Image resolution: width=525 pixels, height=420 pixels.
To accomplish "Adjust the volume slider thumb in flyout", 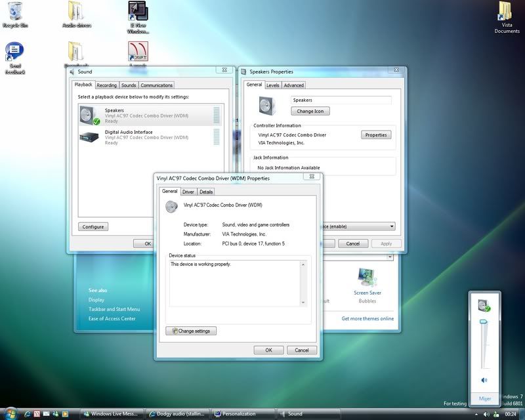I will [x=484, y=322].
